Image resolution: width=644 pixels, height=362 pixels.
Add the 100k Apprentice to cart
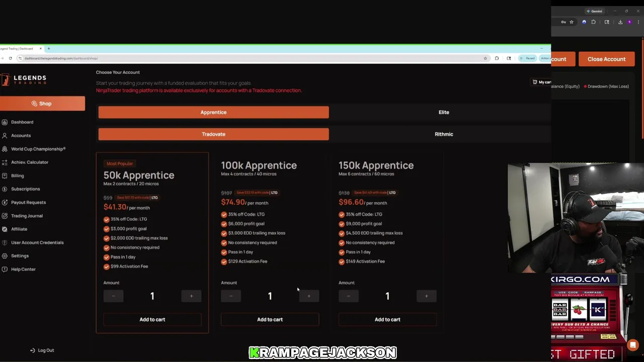pos(270,319)
